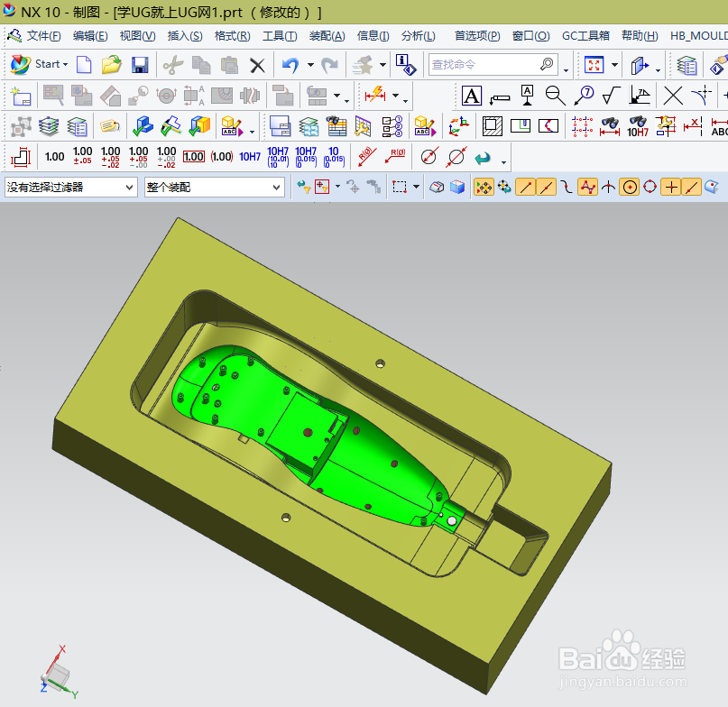The image size is (728, 707).
Task: Open the entire assembly scope dropdown
Action: pos(214,187)
